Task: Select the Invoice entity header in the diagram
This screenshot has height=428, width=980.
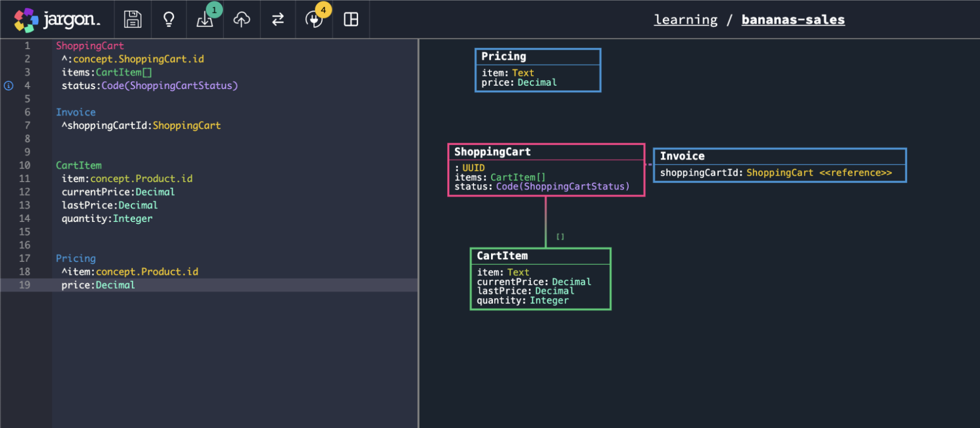Action: tap(682, 156)
